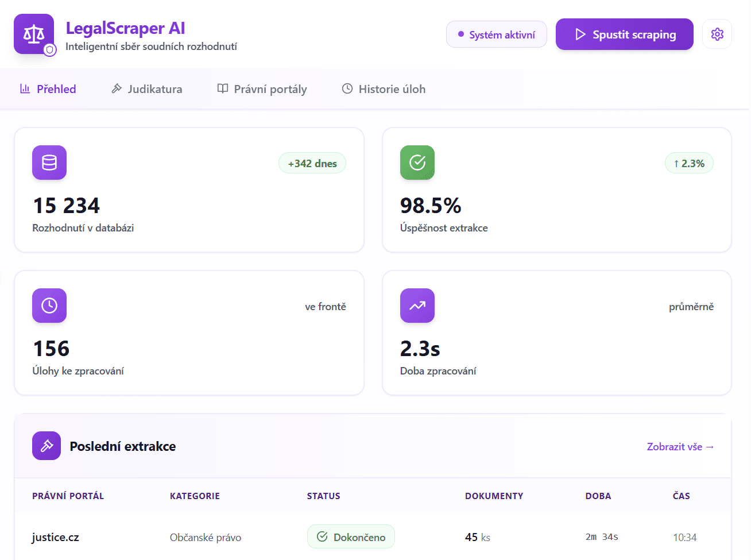This screenshot has height=560, width=751.
Task: Go to the Právní portály tab
Action: tap(262, 89)
